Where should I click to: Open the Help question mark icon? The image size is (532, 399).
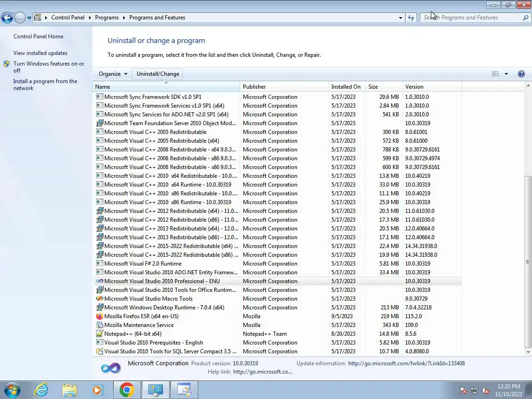(521, 73)
